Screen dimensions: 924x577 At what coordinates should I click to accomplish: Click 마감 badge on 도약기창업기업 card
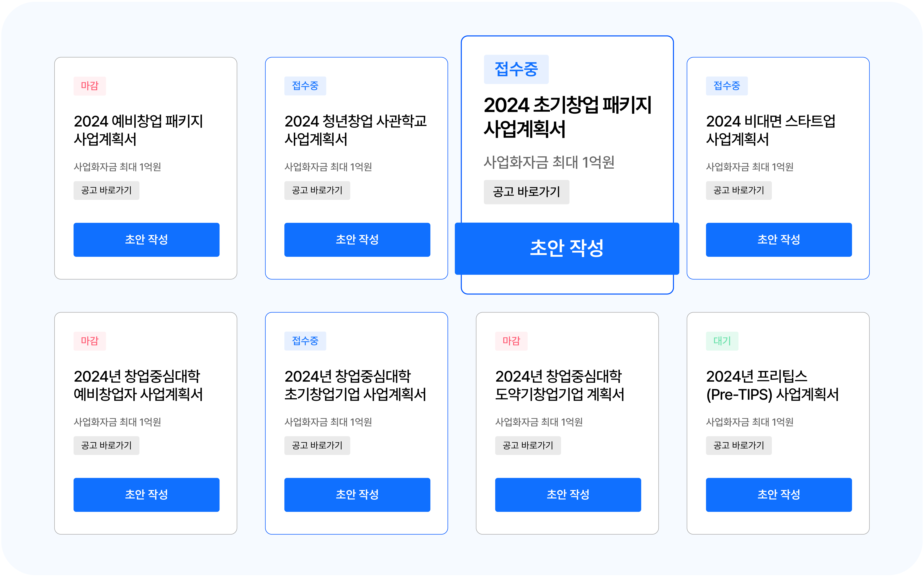click(511, 341)
